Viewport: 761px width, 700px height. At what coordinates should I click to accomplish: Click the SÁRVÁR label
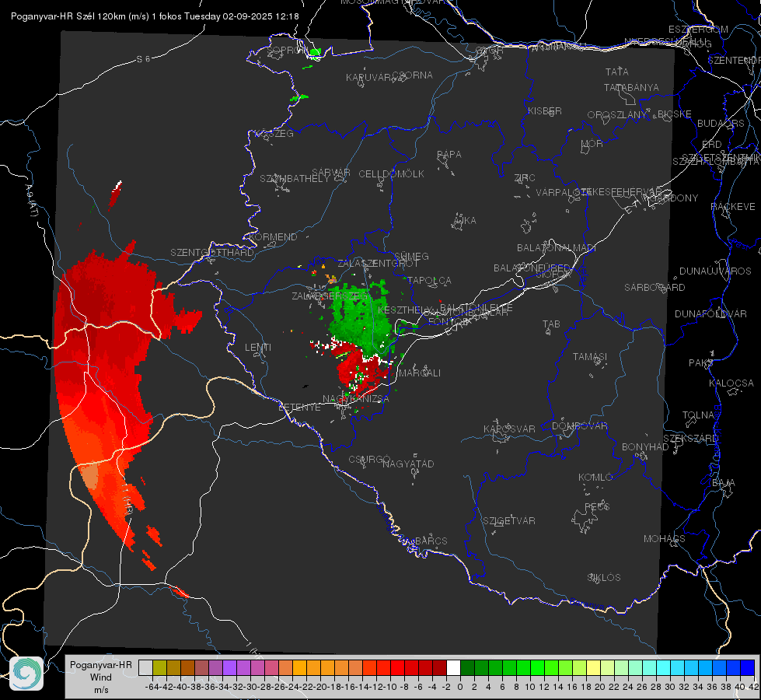(x=331, y=173)
